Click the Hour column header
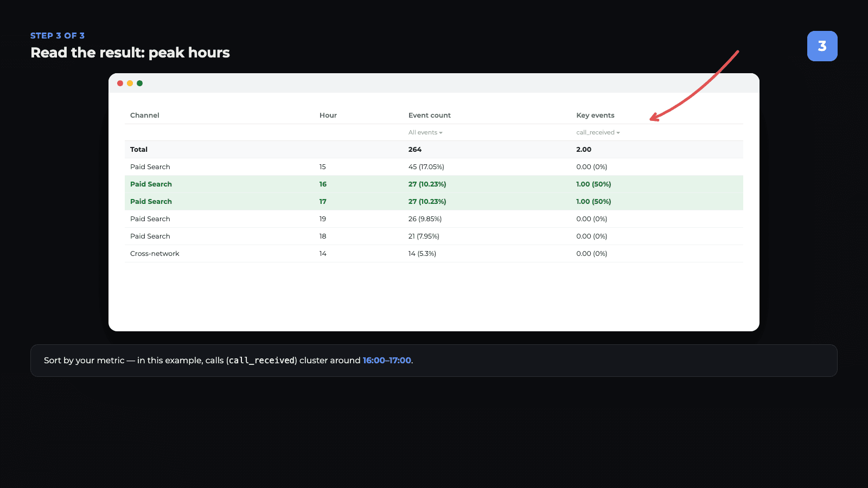The width and height of the screenshot is (868, 488). (328, 115)
